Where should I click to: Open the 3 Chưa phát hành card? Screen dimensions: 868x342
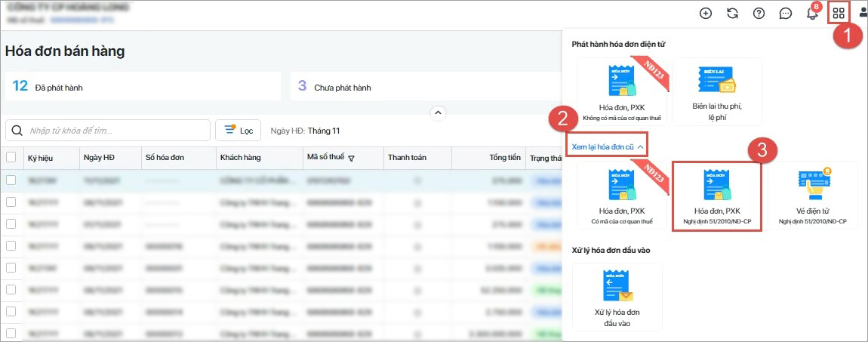click(x=426, y=86)
